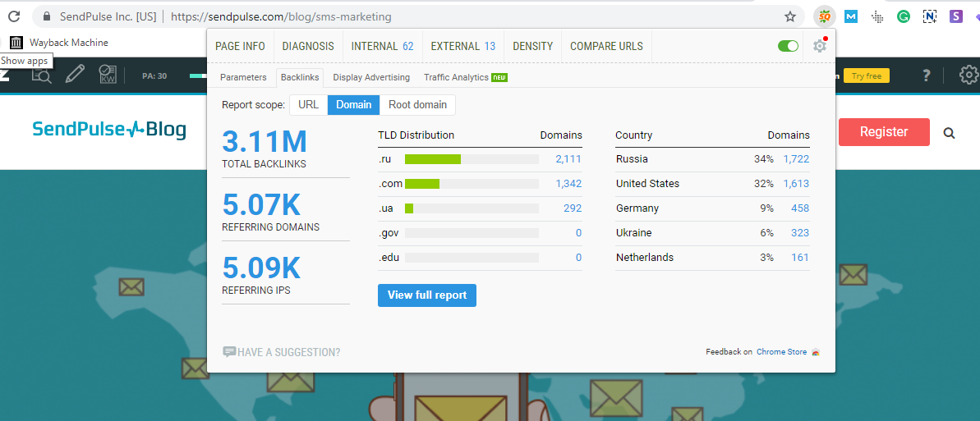This screenshot has width=980, height=421.
Task: Click the yellow Try free button
Action: 867,76
